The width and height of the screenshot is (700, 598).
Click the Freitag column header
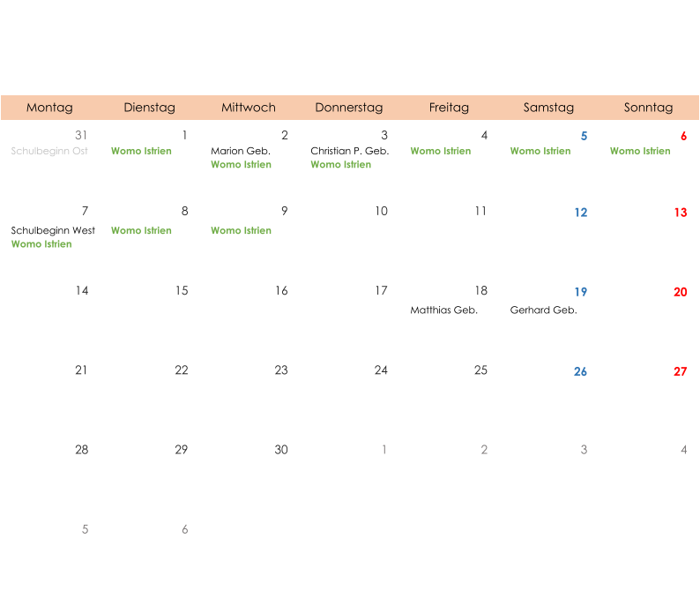click(x=449, y=108)
